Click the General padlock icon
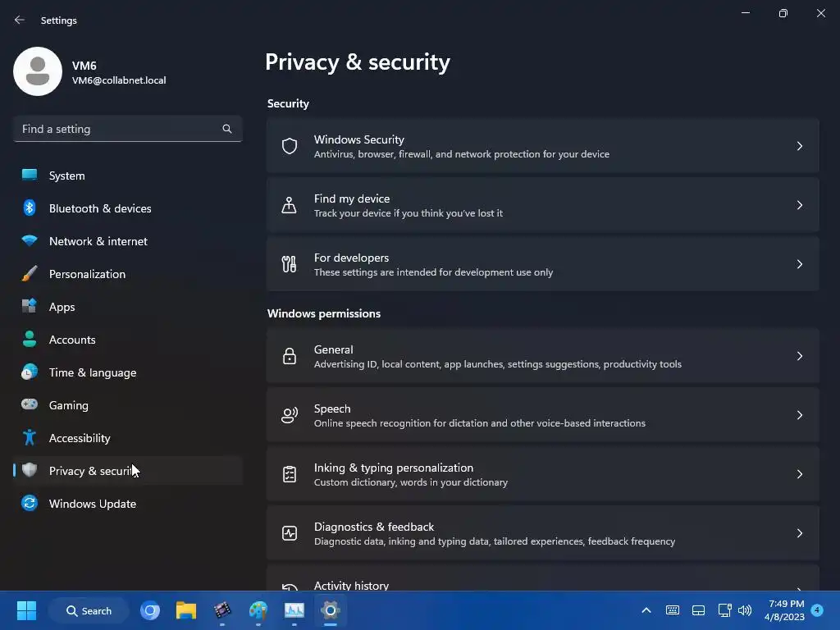840x630 pixels. pos(290,356)
